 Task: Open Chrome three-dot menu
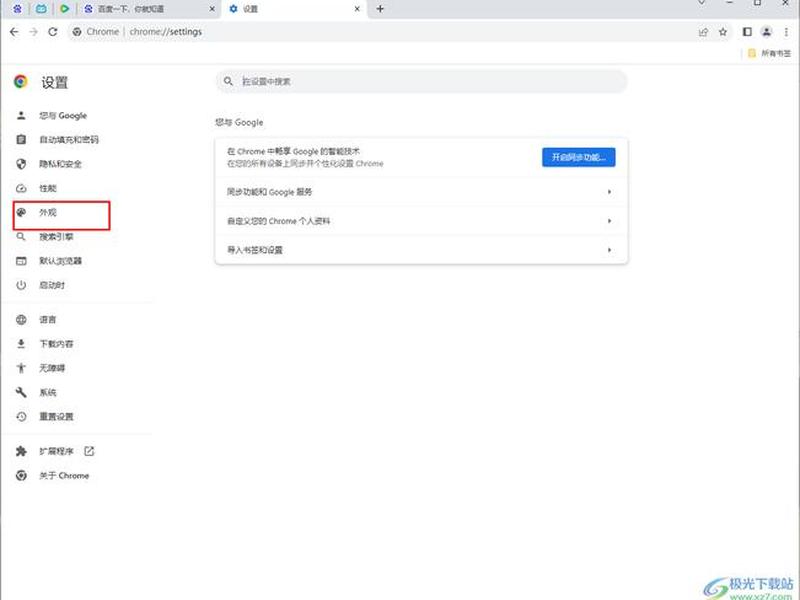[x=786, y=32]
